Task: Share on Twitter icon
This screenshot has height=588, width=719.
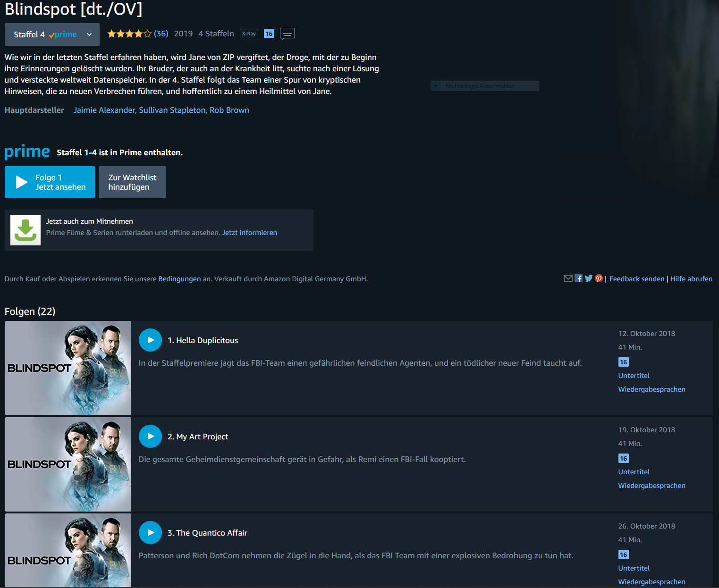Action: [x=588, y=278]
